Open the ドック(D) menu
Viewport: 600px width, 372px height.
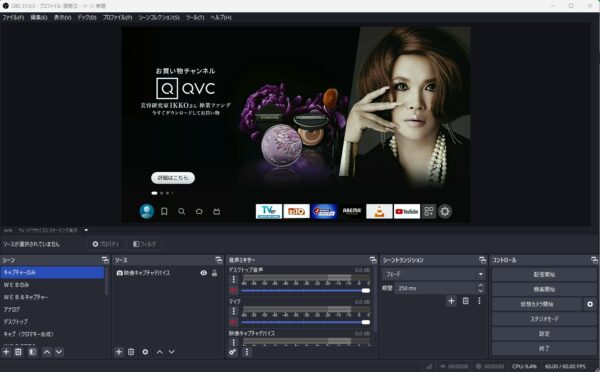tap(87, 18)
